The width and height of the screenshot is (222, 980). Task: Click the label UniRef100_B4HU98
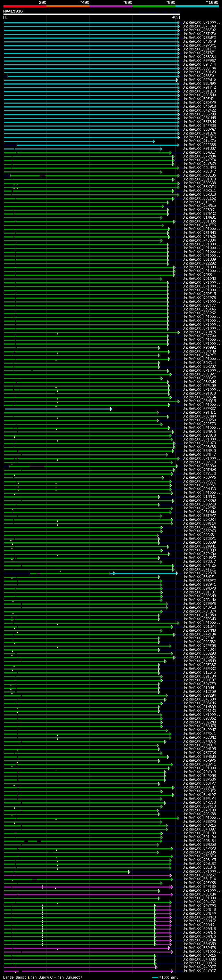[x=199, y=959]
